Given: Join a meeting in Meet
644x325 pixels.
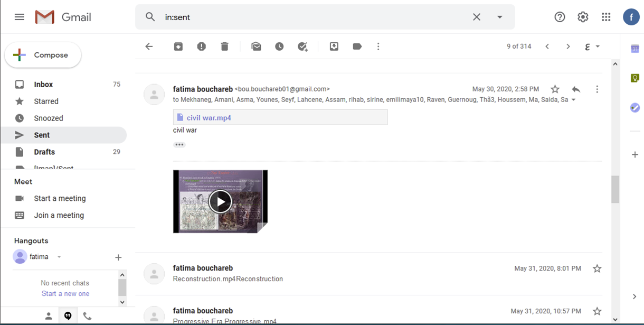Looking at the screenshot, I should 59,216.
